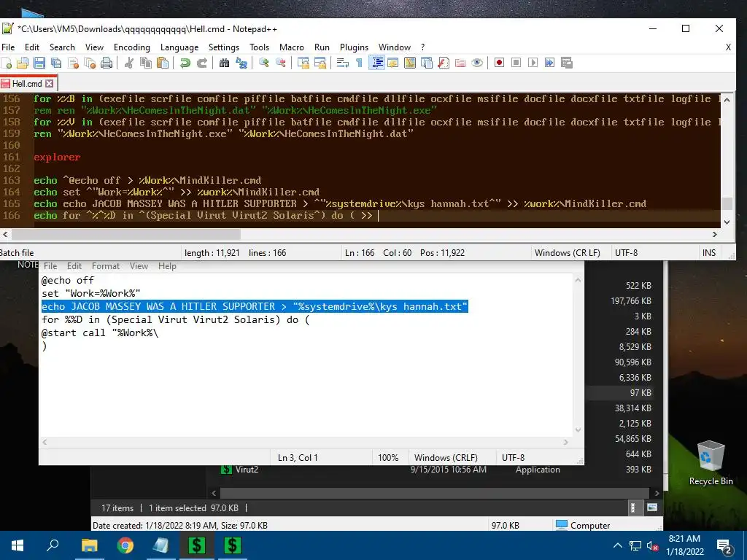Screen dimensions: 747x560
Task: Select the Virut2 file in Explorer
Action: pyautogui.click(x=247, y=470)
